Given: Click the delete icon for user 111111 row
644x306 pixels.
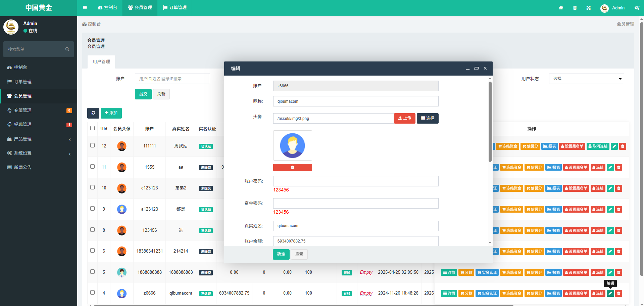Looking at the screenshot, I should coord(623,146).
